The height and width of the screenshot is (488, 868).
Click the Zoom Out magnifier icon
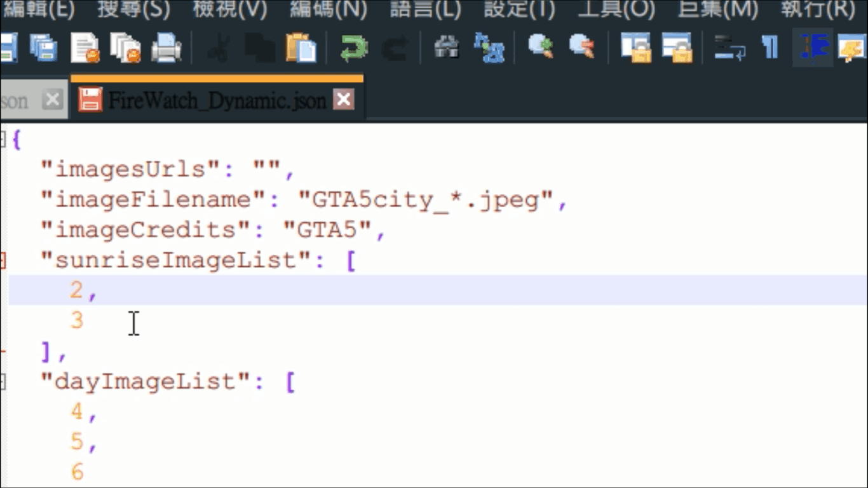point(581,48)
